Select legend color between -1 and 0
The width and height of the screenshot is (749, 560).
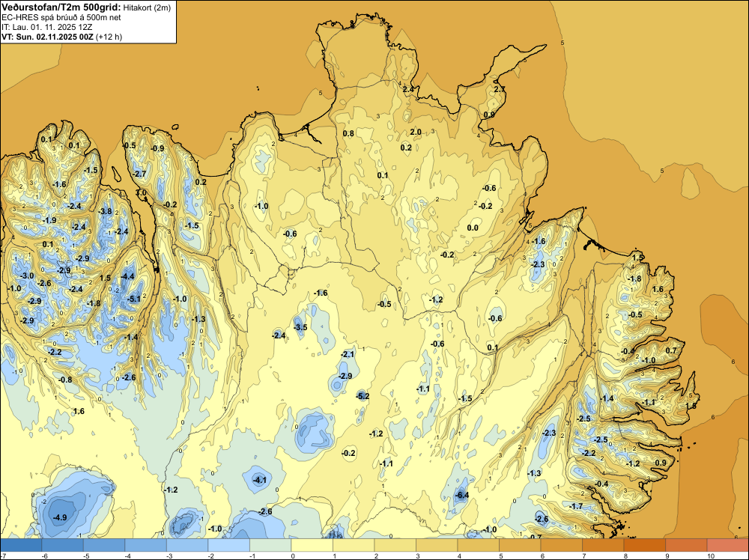270,545
